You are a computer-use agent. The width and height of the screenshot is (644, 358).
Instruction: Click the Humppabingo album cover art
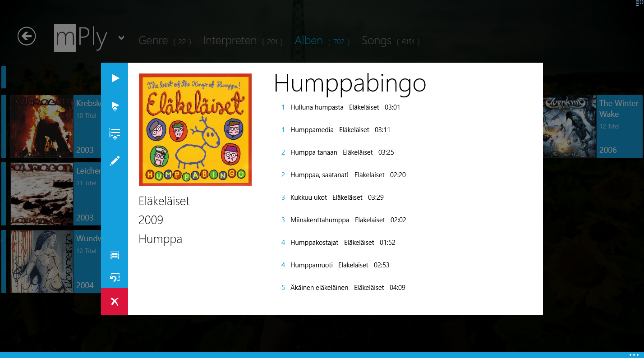click(x=195, y=130)
